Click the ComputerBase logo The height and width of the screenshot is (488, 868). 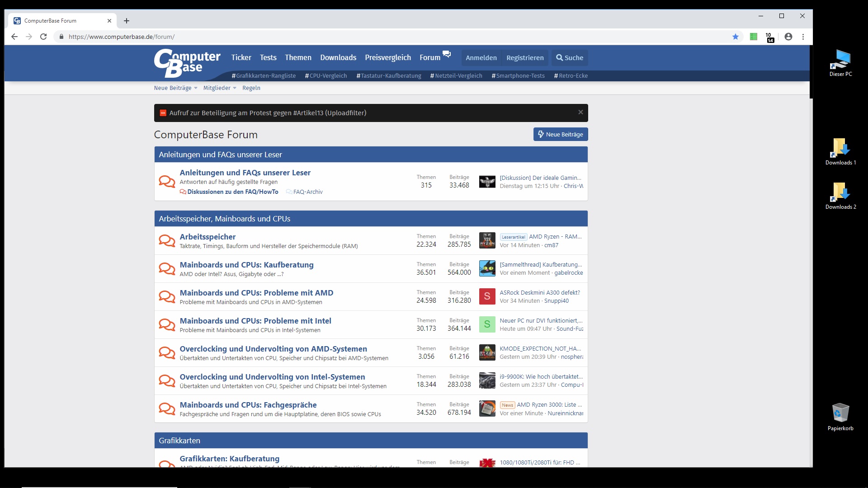(x=187, y=63)
